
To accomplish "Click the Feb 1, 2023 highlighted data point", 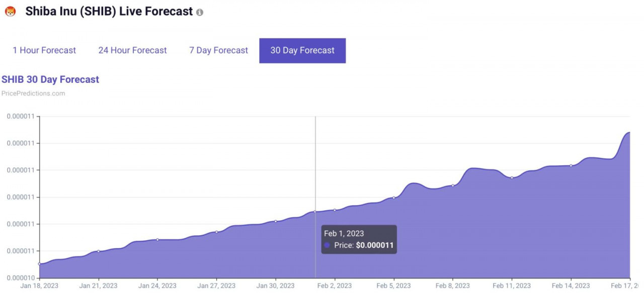I will 315,212.
